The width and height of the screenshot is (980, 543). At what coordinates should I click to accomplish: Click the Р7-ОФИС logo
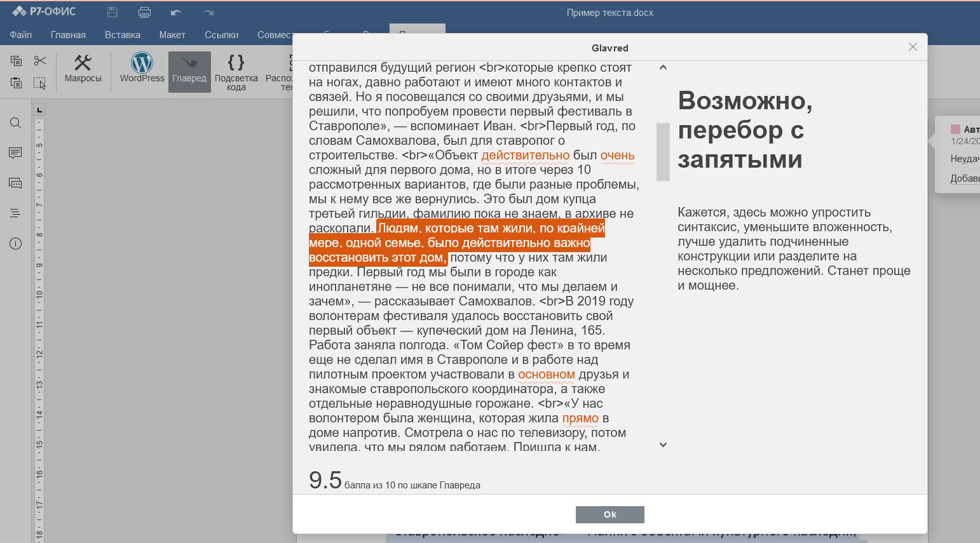44,11
